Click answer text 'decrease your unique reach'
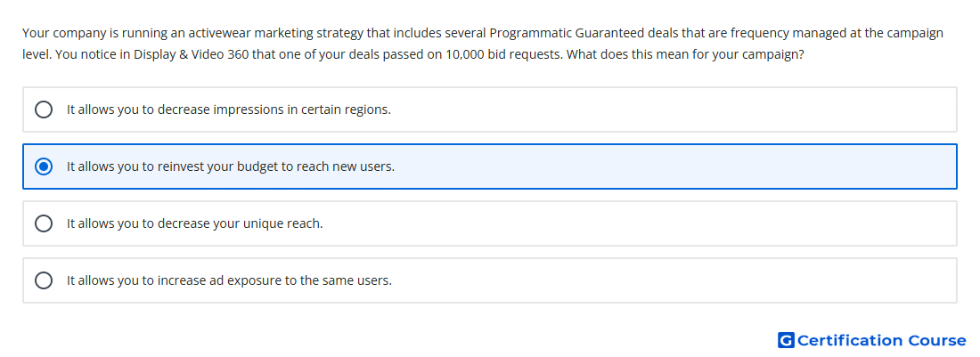Screen dimensions: 980x357 [x=195, y=223]
